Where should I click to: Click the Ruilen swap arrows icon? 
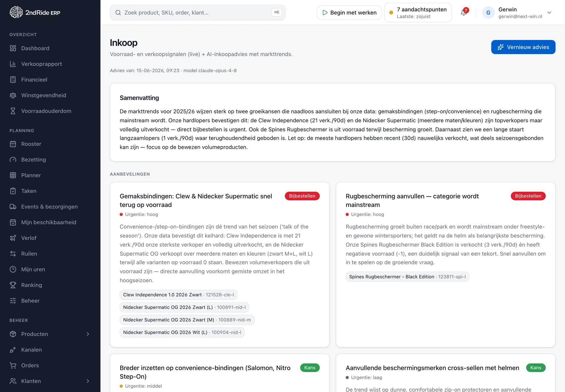click(13, 254)
